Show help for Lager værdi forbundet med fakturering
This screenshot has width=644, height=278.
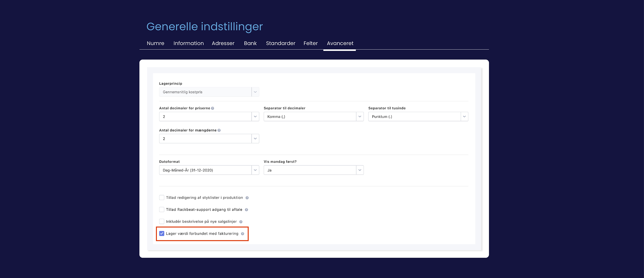pos(242,234)
